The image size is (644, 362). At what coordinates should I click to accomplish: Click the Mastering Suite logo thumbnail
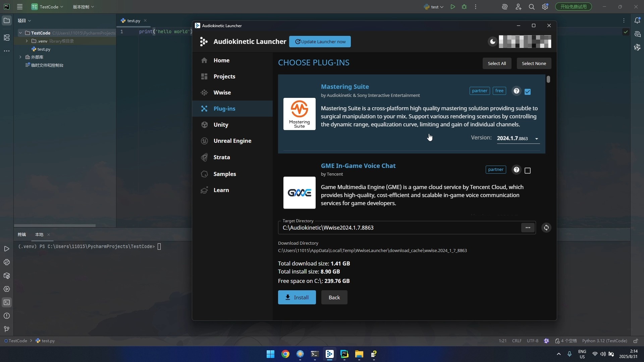pos(300,114)
